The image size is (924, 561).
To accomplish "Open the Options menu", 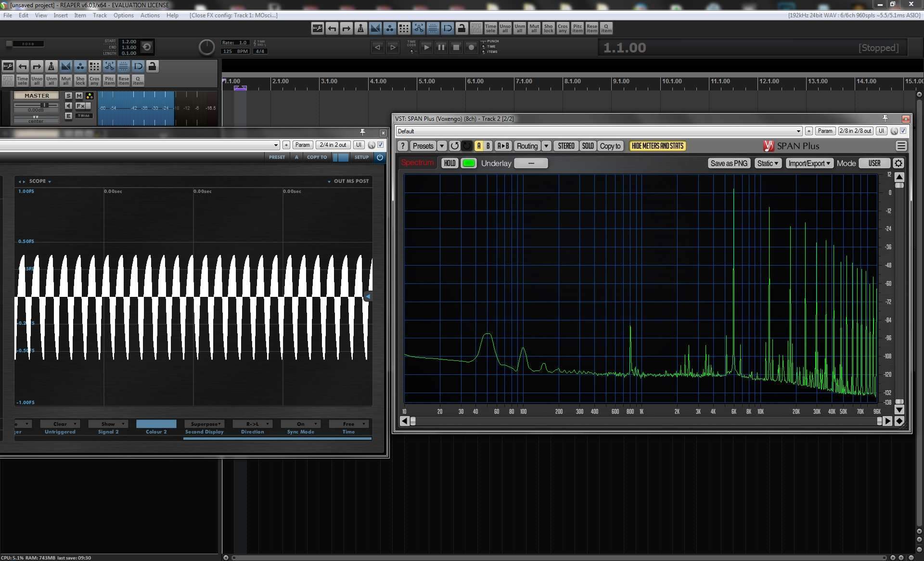I will coord(123,15).
